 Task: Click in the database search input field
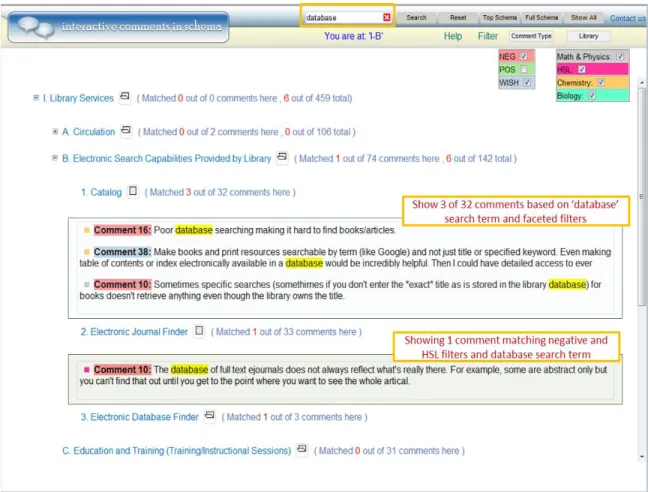point(343,17)
